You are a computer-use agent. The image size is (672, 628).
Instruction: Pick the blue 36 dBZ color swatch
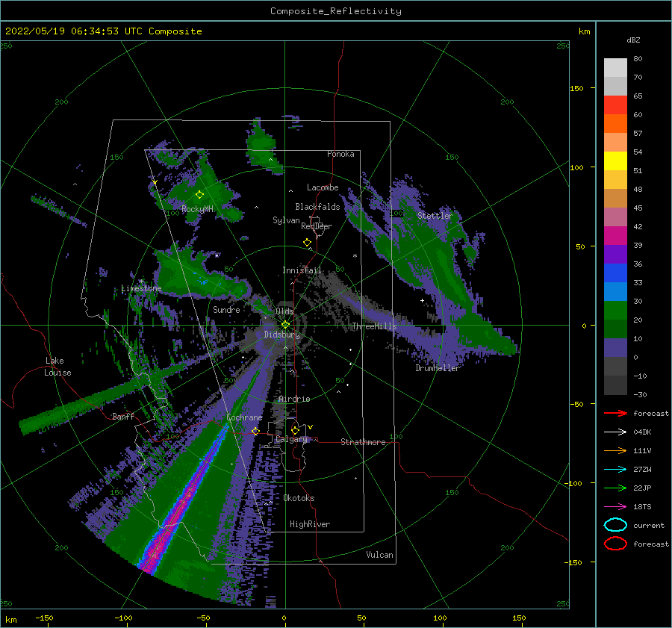click(615, 273)
